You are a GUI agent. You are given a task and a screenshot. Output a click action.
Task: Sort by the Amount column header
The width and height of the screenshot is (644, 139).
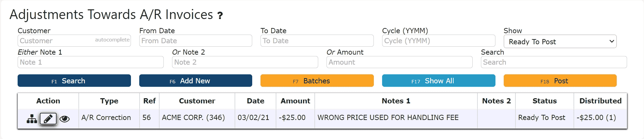pos(295,101)
